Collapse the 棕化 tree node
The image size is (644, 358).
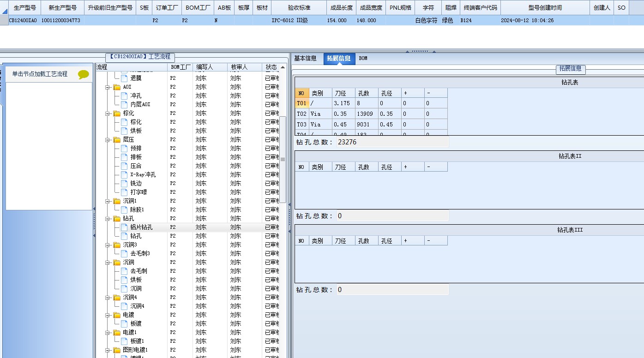click(108, 113)
